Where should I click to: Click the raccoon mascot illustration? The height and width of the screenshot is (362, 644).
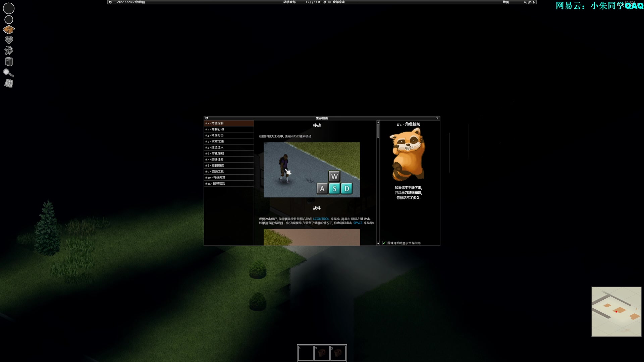[x=408, y=154]
